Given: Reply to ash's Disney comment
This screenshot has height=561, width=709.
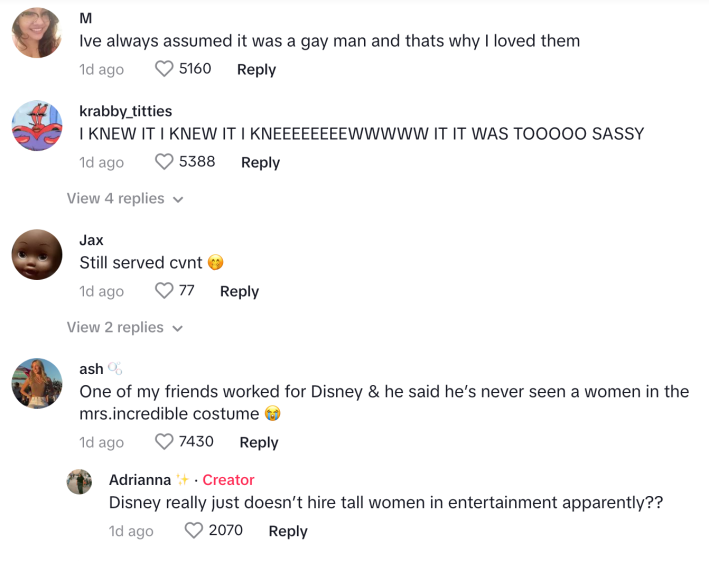Looking at the screenshot, I should 258,443.
